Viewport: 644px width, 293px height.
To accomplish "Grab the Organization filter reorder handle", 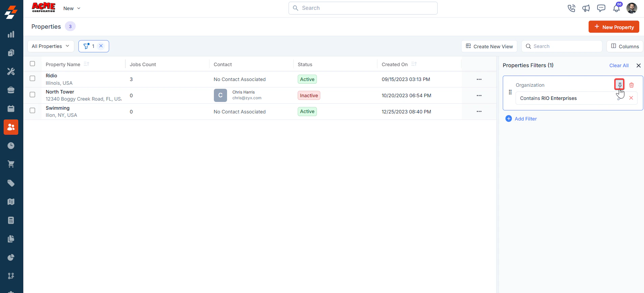I will pyautogui.click(x=510, y=92).
